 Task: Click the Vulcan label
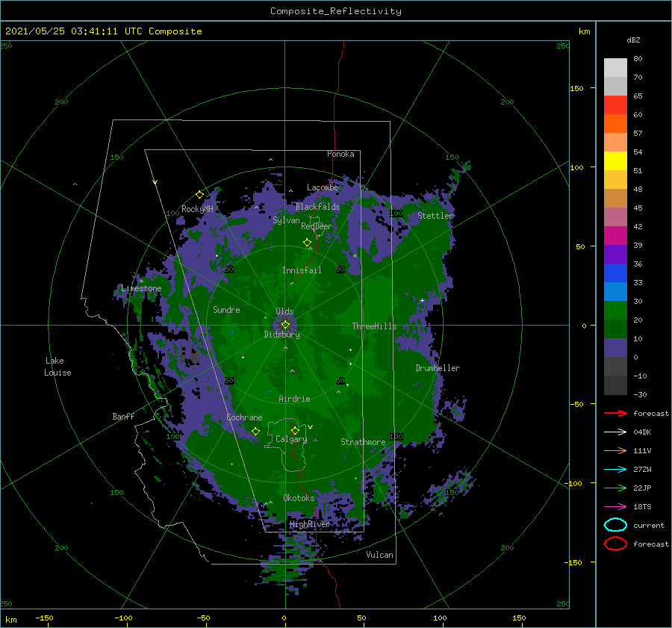380,555
